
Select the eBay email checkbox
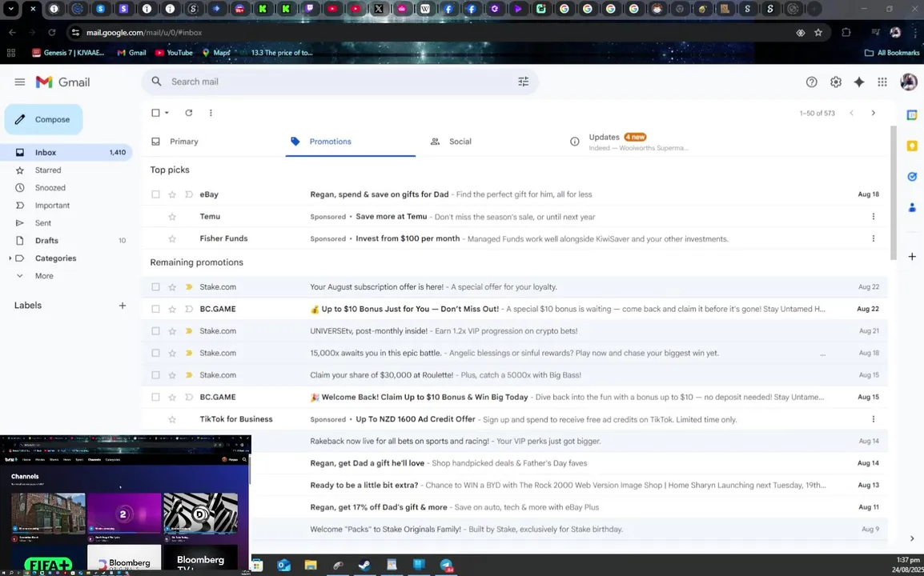click(x=155, y=194)
